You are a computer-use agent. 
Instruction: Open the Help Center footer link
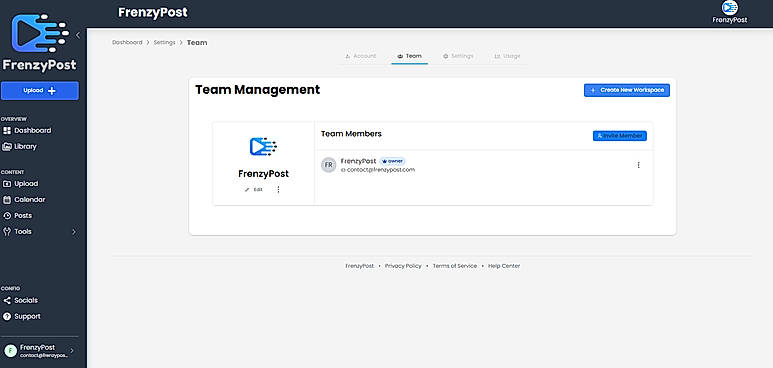[x=504, y=266]
